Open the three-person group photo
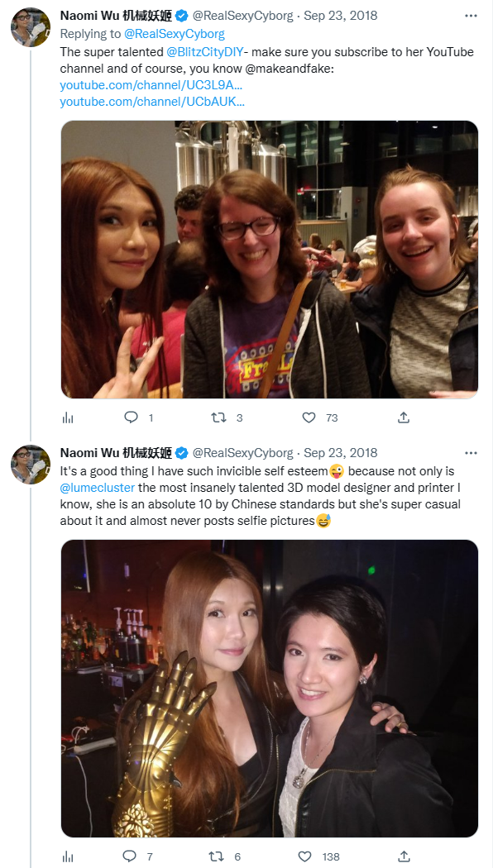493x868 pixels. point(269,260)
